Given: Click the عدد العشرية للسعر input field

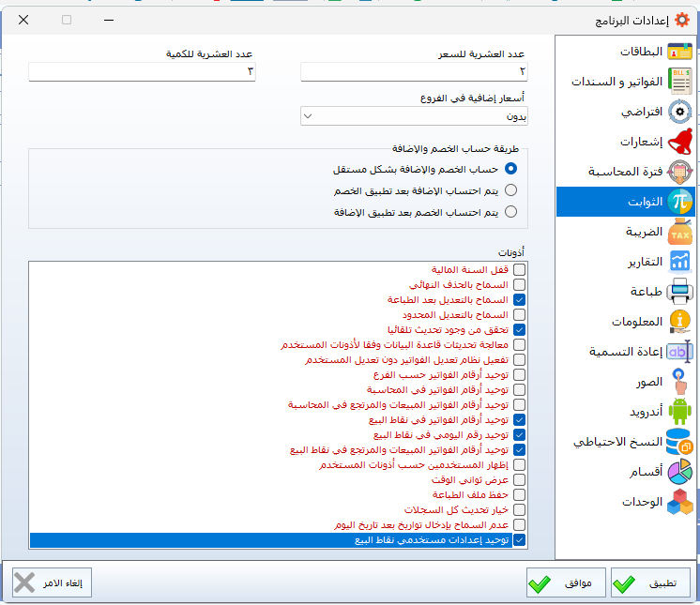Looking at the screenshot, I should click(x=414, y=72).
